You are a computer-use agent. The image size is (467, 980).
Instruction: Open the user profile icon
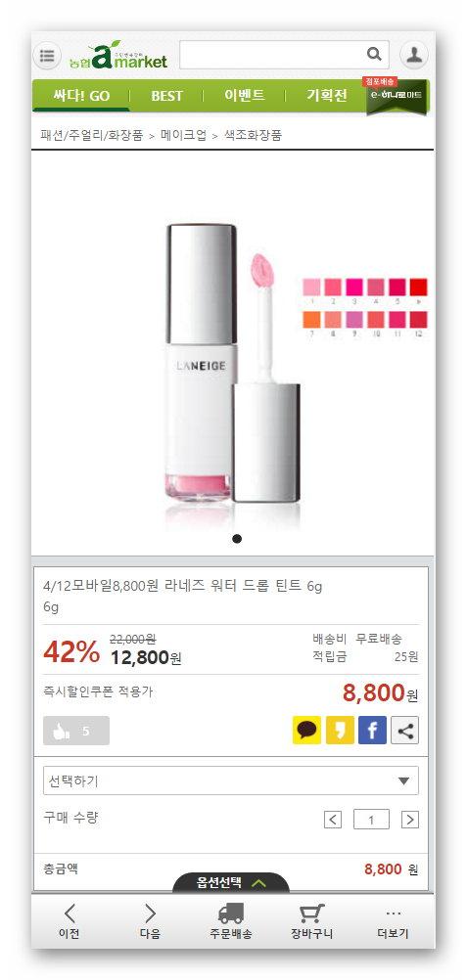tap(414, 55)
